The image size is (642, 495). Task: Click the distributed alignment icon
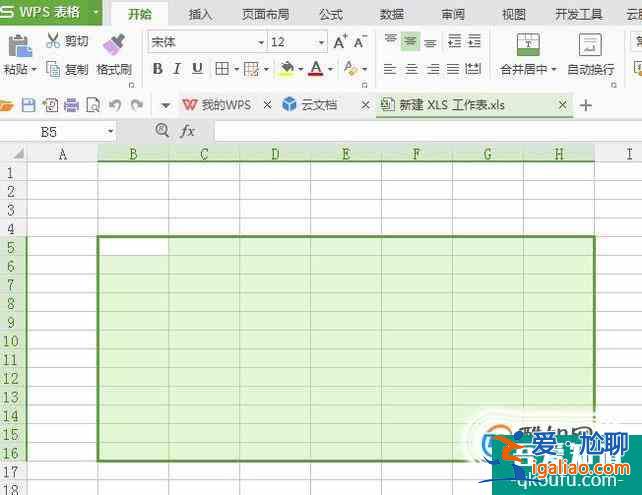(473, 69)
